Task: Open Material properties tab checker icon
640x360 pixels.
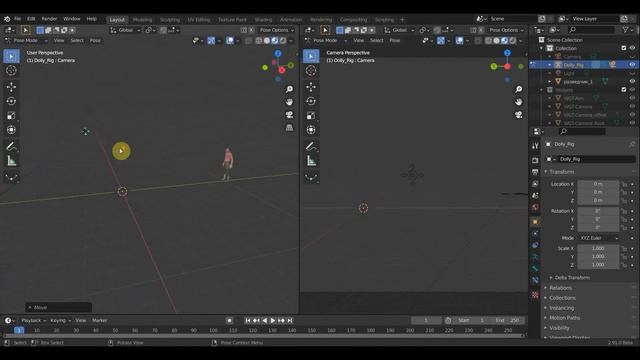Action: (535, 295)
